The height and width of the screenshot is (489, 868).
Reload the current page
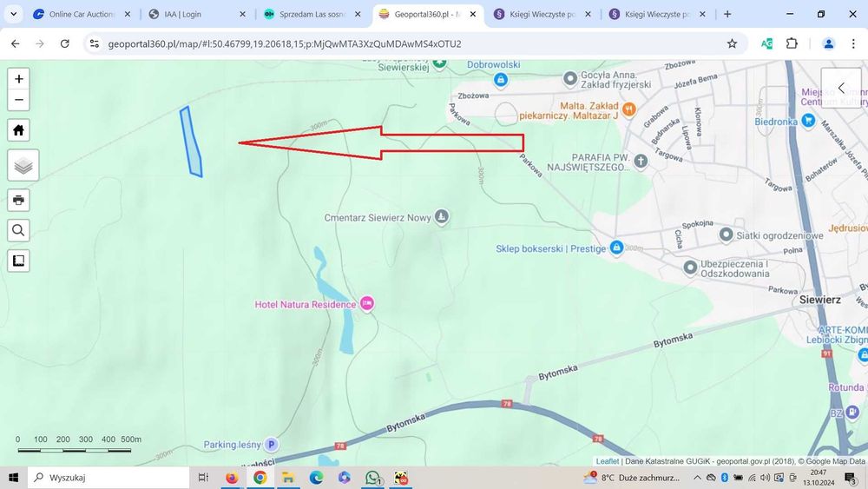point(65,43)
